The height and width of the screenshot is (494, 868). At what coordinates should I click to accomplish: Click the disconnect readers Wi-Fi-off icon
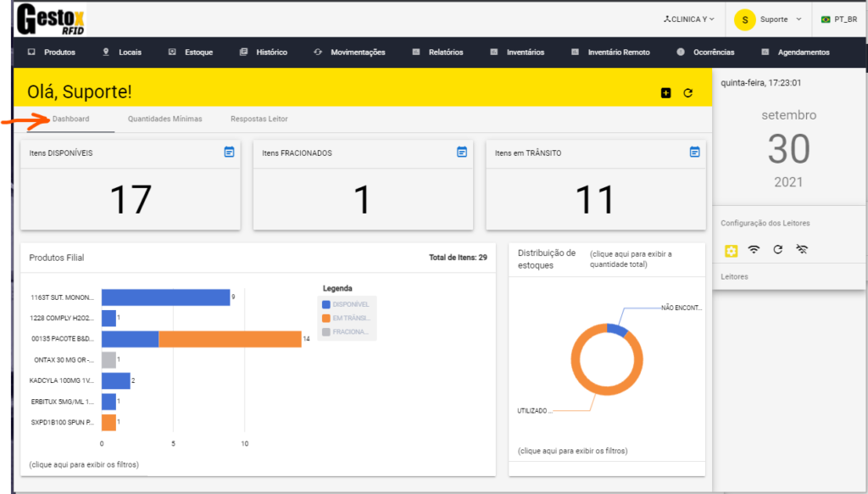coord(802,250)
